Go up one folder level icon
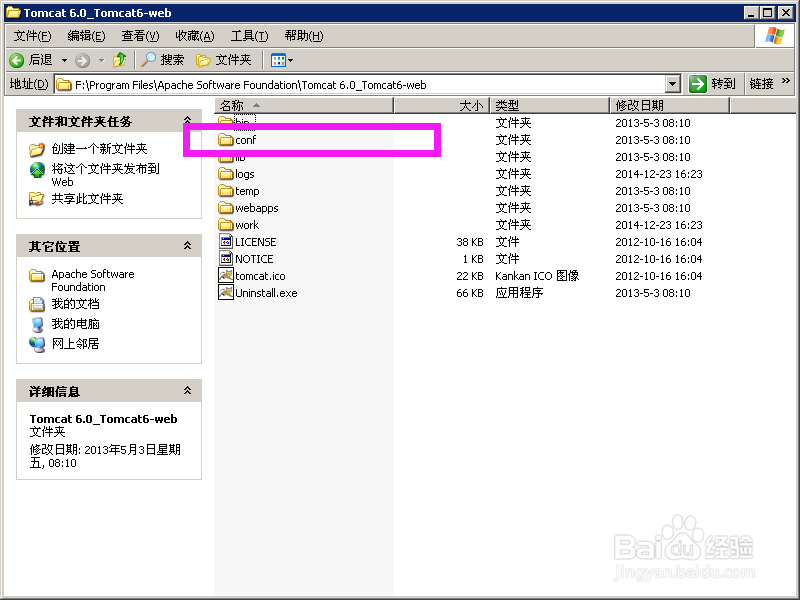The height and width of the screenshot is (600, 800). click(x=120, y=60)
